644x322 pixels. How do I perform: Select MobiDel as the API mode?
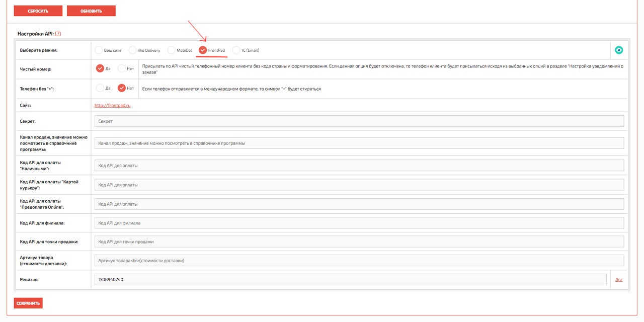[172, 50]
